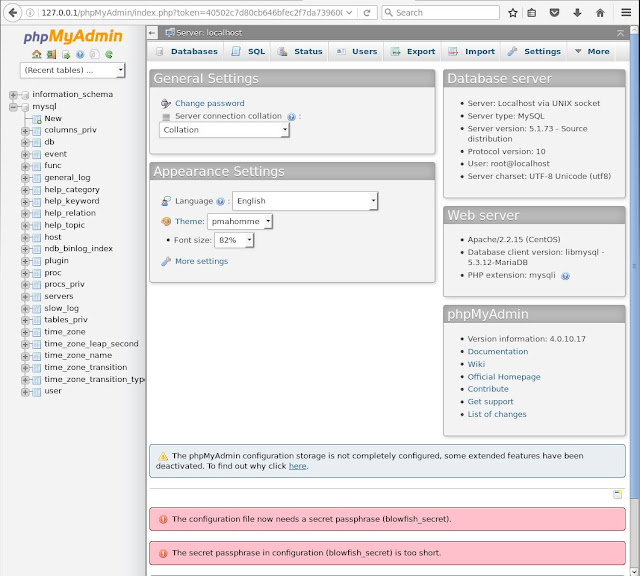Open the address bar history dropdown arrow
The image size is (640, 576).
(349, 13)
